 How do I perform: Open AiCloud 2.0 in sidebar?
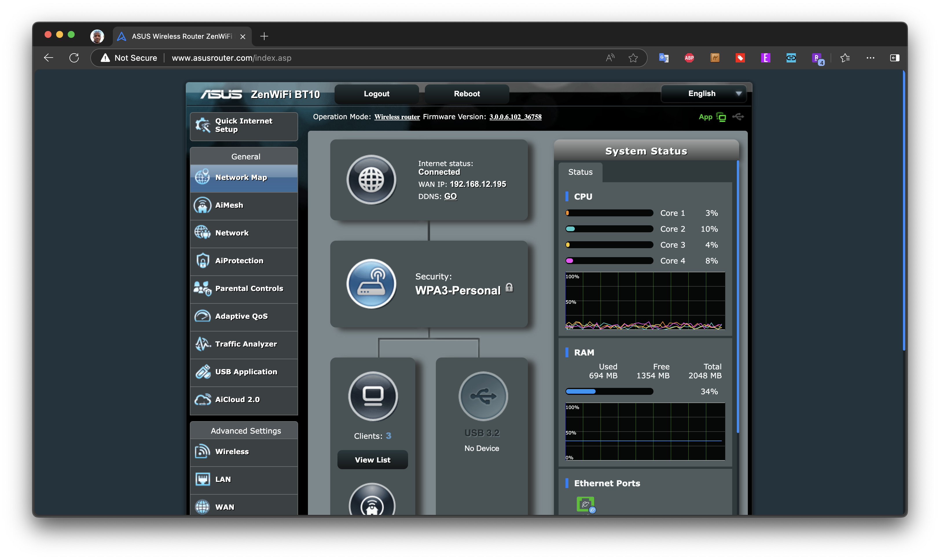244,400
